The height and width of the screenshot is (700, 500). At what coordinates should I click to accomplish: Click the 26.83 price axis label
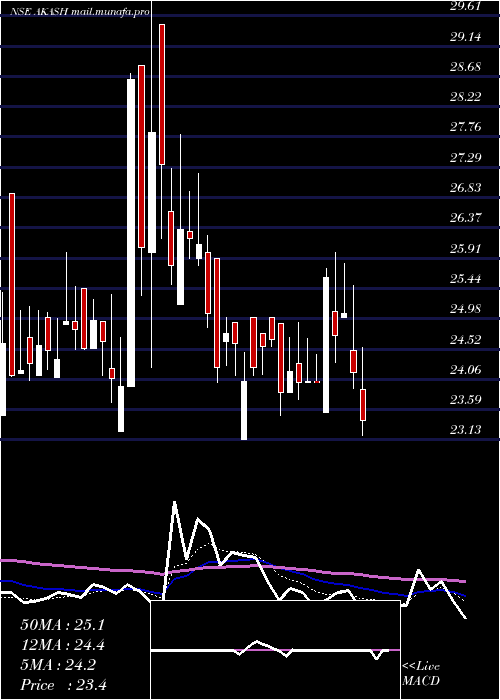[x=466, y=188]
